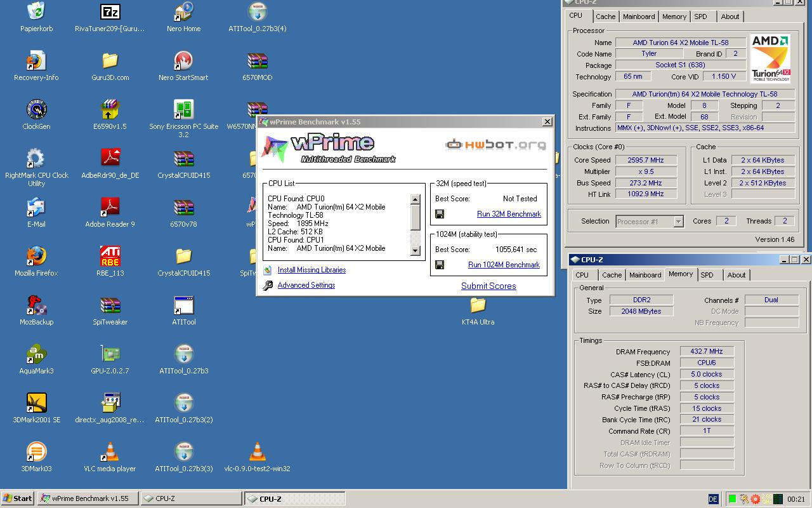The image size is (812, 508).
Task: Click the hwbot.org logo in wPrime
Action: 495,144
